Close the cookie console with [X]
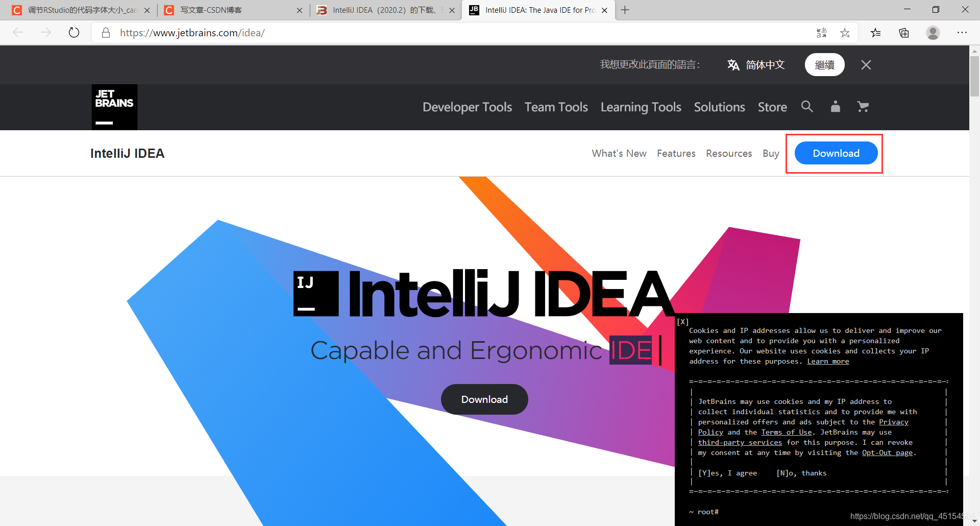Screen dimensions: 980x526 tap(683, 321)
